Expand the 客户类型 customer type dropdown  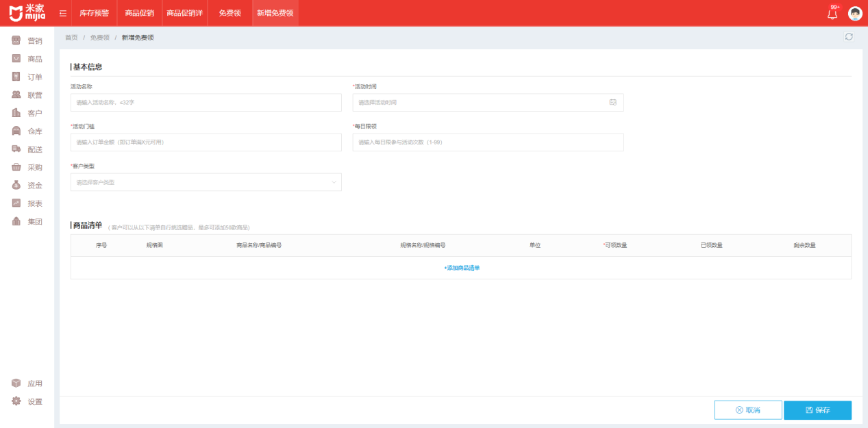tap(206, 182)
